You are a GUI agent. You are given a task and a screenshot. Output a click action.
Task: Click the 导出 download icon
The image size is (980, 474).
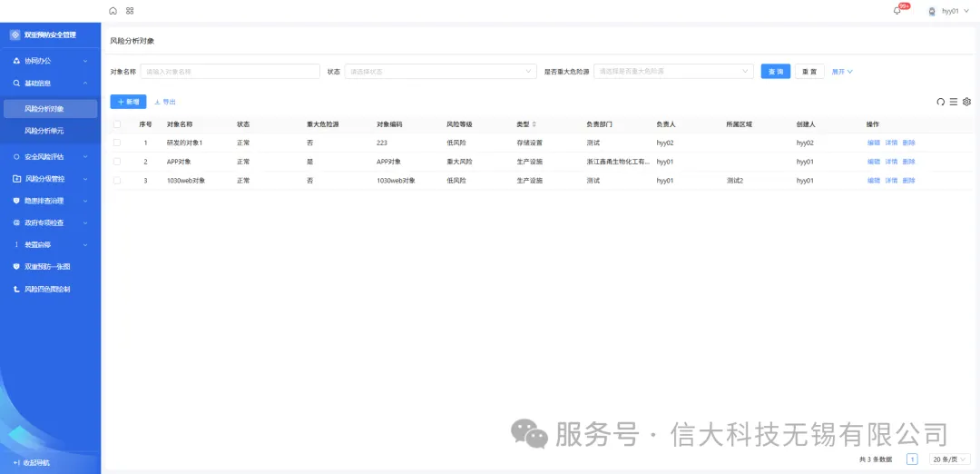point(157,102)
